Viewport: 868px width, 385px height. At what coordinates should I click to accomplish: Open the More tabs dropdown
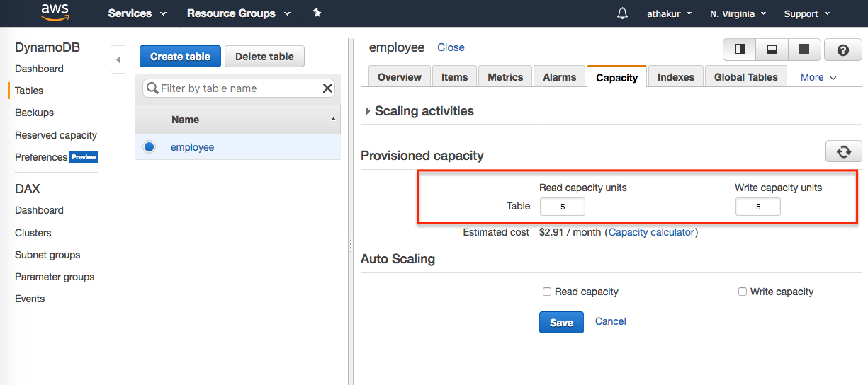coord(818,77)
